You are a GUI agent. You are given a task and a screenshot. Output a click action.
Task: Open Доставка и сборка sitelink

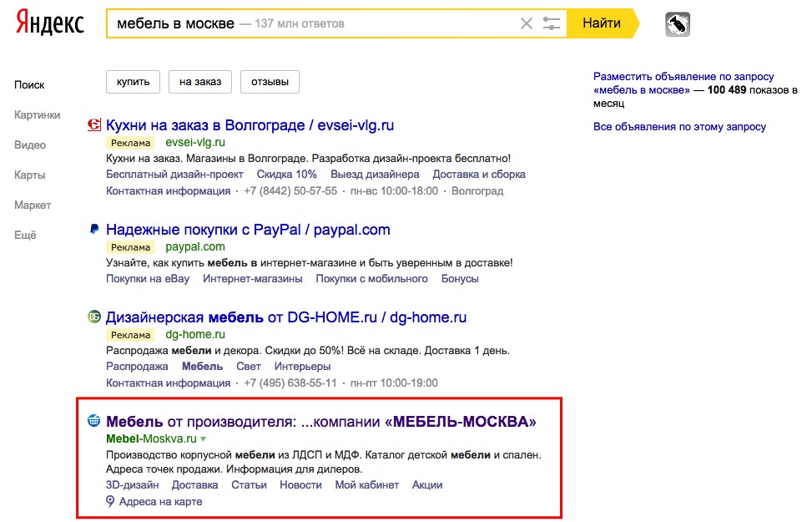coord(479,175)
